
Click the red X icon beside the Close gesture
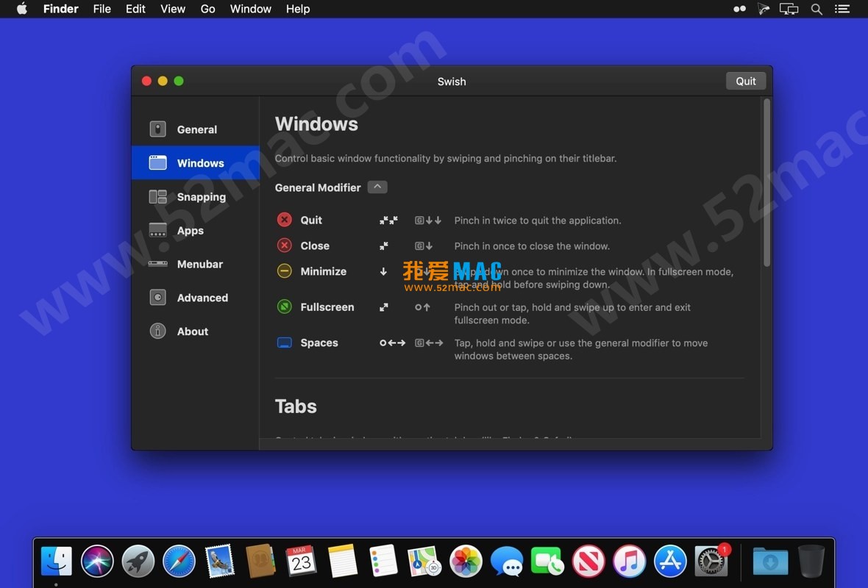[285, 245]
